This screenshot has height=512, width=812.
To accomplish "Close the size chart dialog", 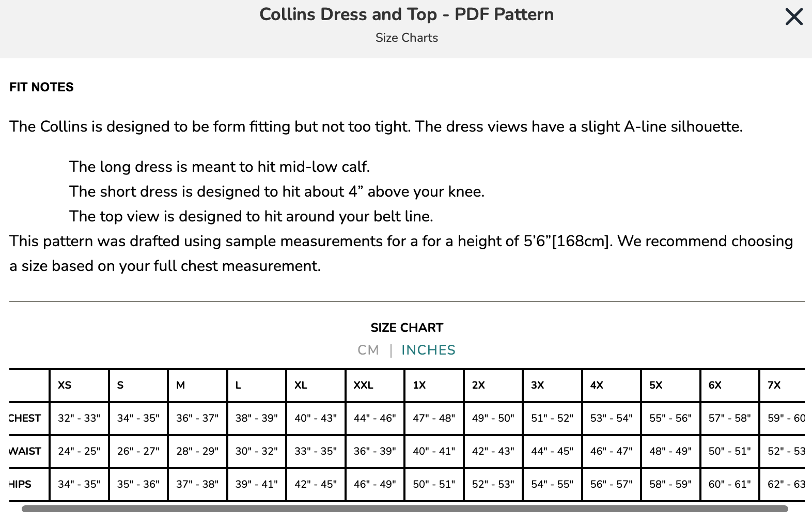I will pos(794,17).
